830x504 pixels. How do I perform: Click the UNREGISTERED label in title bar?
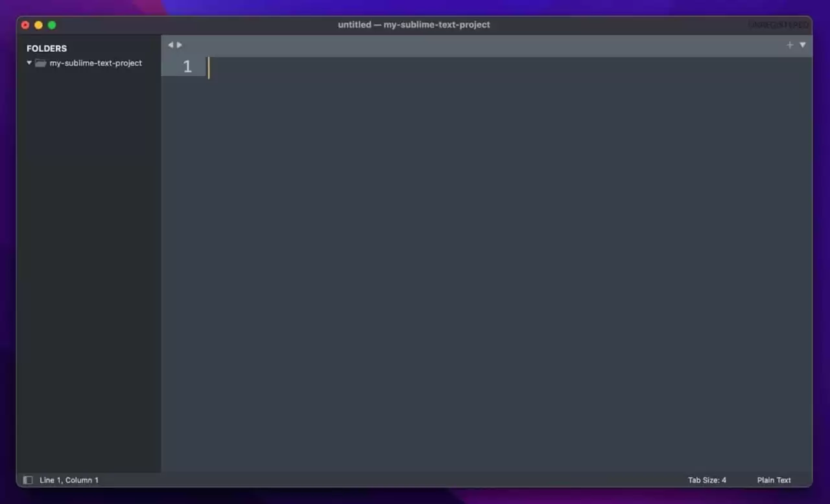[x=778, y=25]
